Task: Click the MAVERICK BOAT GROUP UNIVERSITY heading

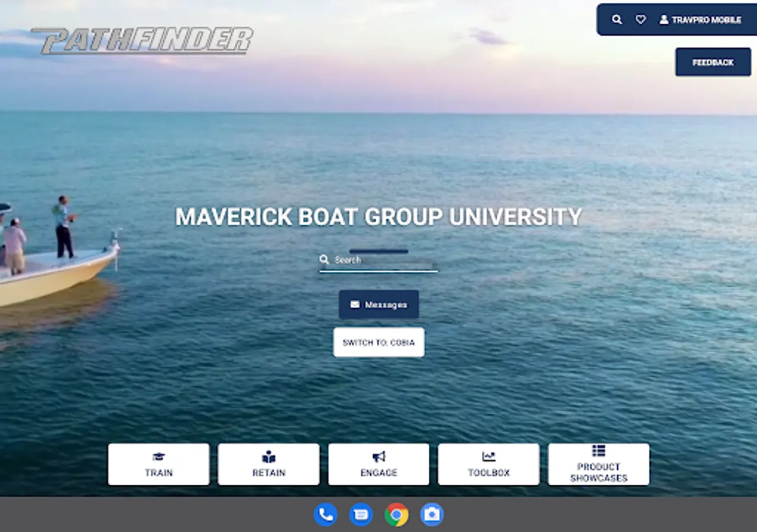Action: (378, 216)
